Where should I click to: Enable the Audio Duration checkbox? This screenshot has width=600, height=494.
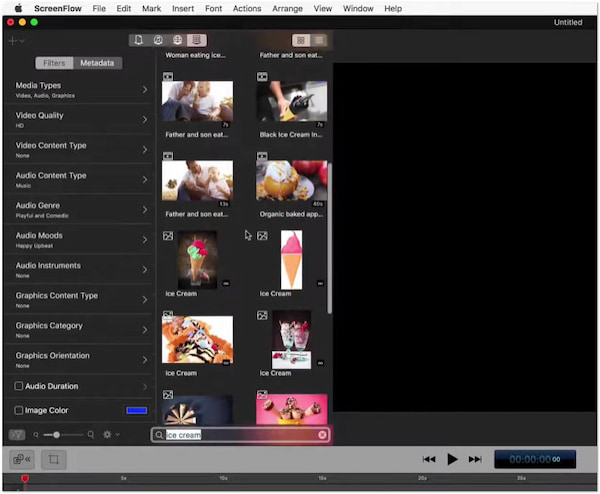point(18,386)
